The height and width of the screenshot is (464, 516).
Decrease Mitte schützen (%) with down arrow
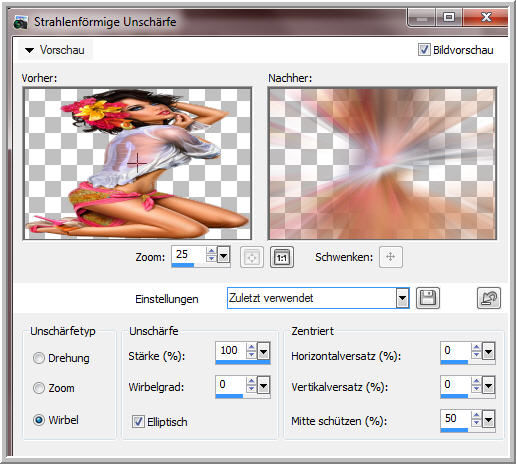476,423
